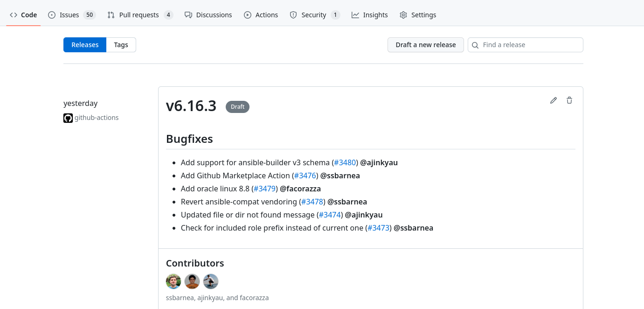Select the Releases toggle button

85,45
